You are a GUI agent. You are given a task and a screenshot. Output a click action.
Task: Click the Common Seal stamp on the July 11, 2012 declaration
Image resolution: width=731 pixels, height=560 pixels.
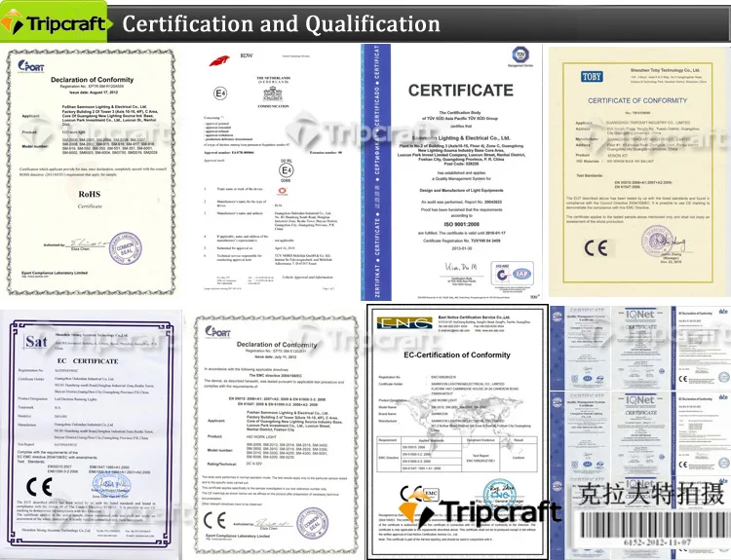coord(312,523)
